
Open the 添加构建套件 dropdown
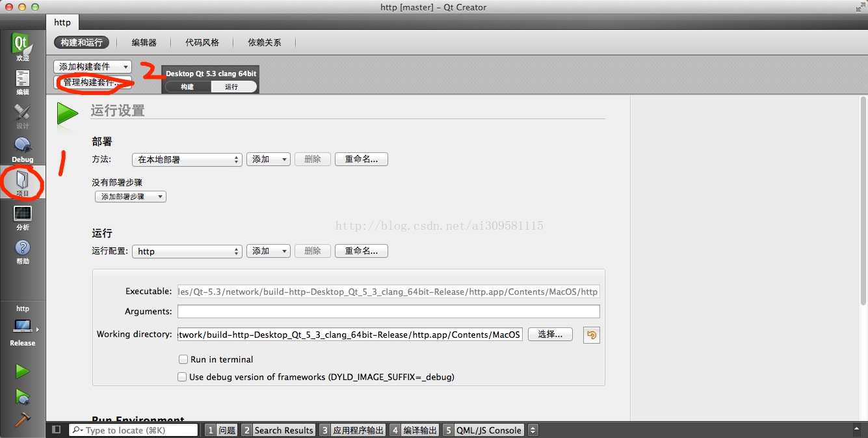(x=92, y=66)
